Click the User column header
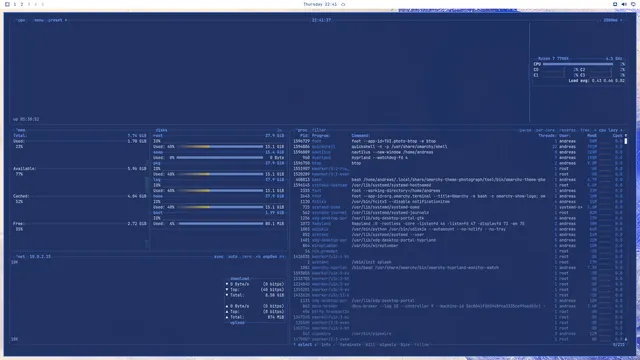640x360 pixels. (x=564, y=136)
